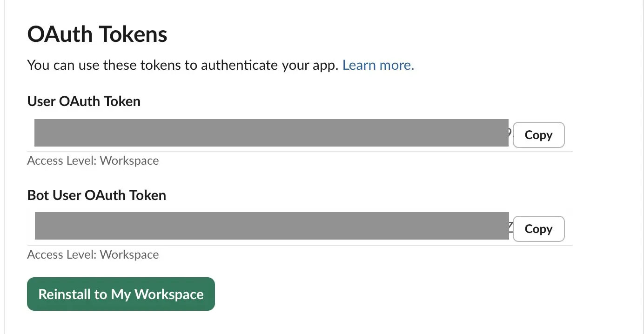Follow the blue Learn more hyperlink
Screen dimensions: 644x334
click(378, 65)
